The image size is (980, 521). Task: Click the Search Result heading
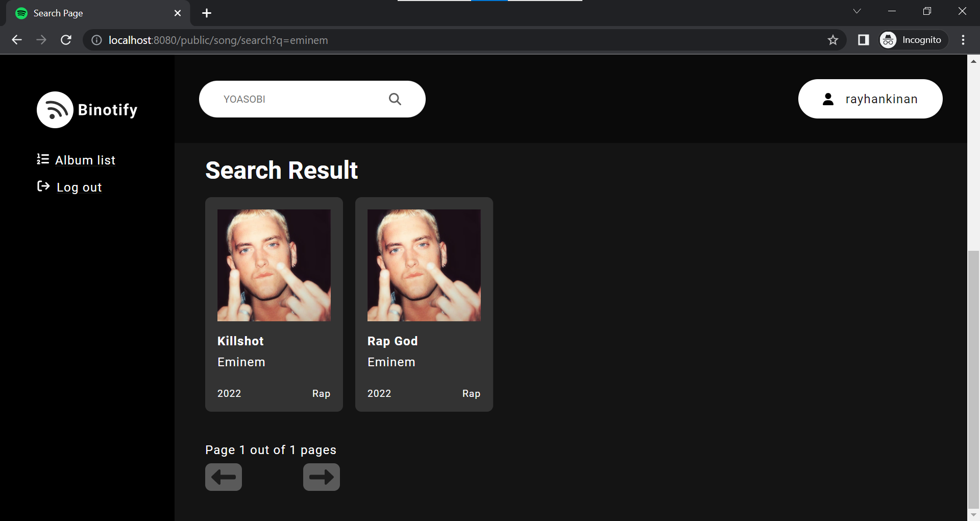281,170
